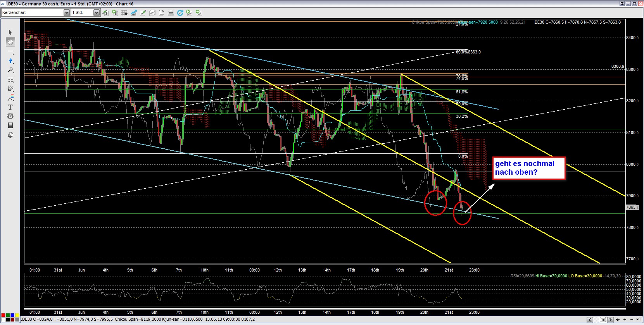Click the blue refresh clock icon
This screenshot has width=644, height=325.
[180, 13]
